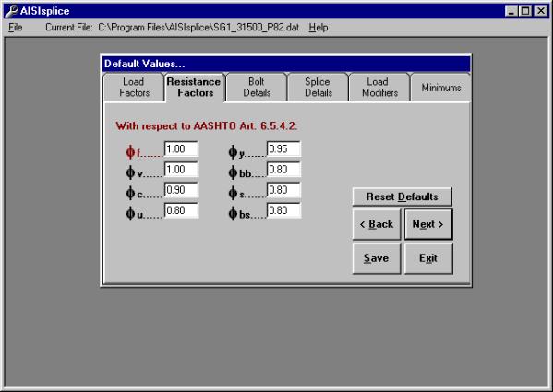The width and height of the screenshot is (553, 392).
Task: Click the phi v value field
Action: [x=181, y=170]
